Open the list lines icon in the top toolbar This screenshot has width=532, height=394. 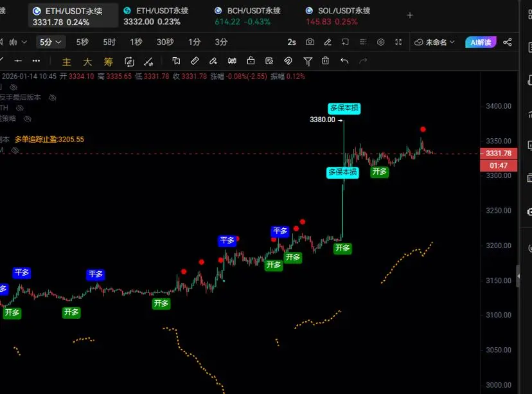click(x=363, y=42)
